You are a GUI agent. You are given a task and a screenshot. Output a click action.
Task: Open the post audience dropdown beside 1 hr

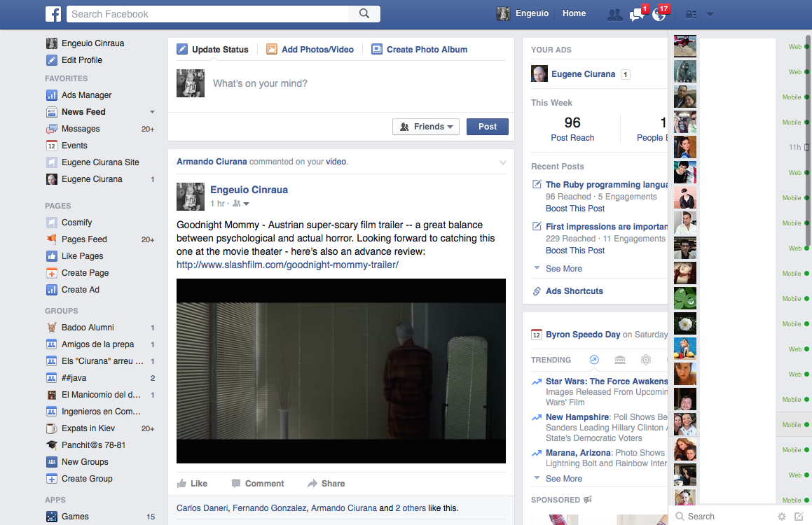(x=240, y=204)
